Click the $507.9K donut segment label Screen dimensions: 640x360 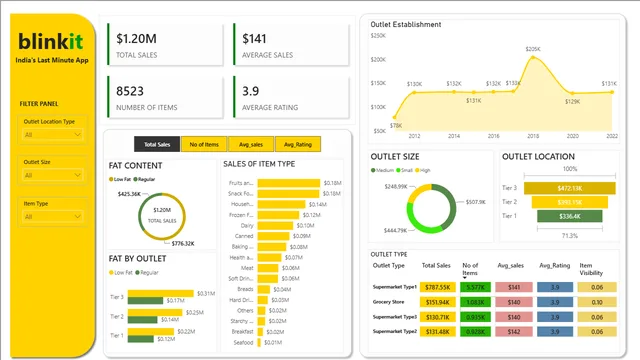click(476, 202)
